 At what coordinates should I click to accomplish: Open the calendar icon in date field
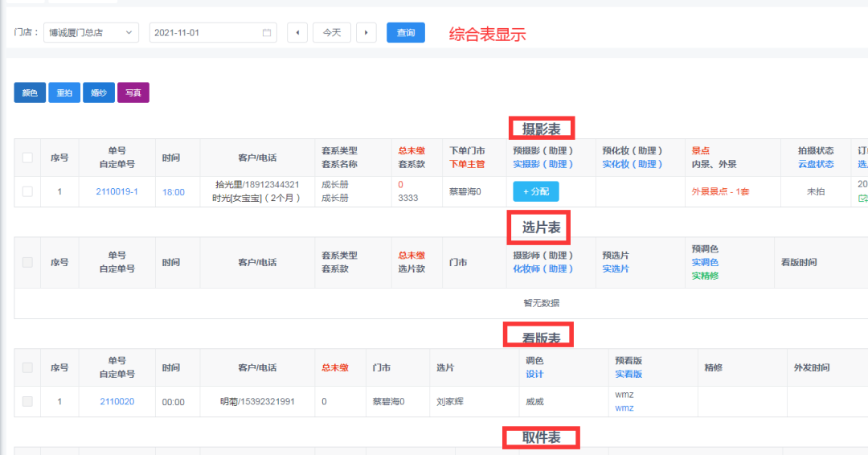266,33
